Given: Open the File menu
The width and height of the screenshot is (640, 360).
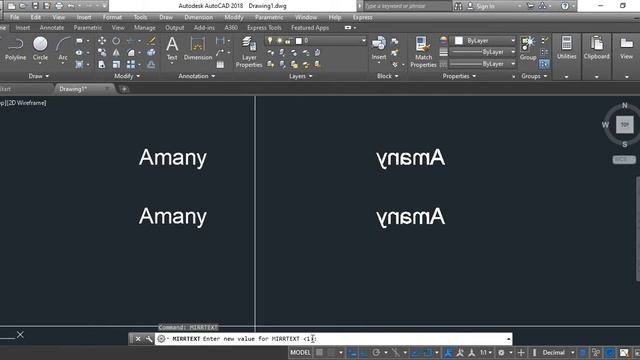Looking at the screenshot, I should coord(14,17).
